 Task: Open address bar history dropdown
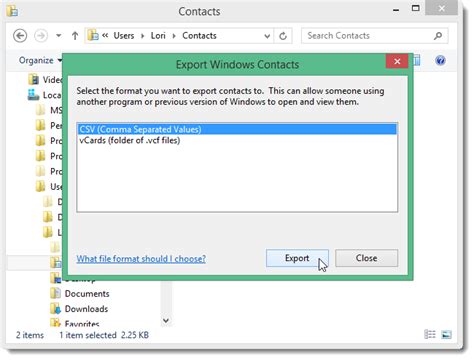[267, 36]
